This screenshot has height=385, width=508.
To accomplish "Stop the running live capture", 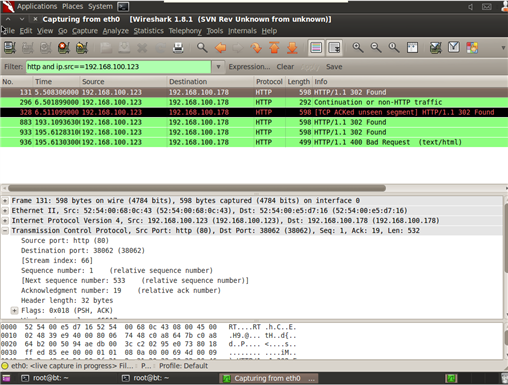I will click(64, 48).
